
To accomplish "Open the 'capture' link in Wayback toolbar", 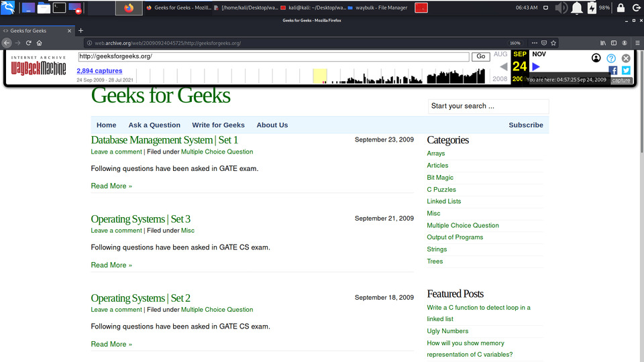I will click(x=621, y=80).
